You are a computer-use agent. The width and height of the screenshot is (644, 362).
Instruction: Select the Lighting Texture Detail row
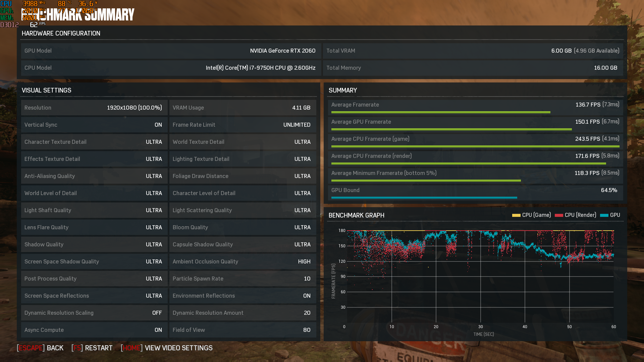coord(243,159)
